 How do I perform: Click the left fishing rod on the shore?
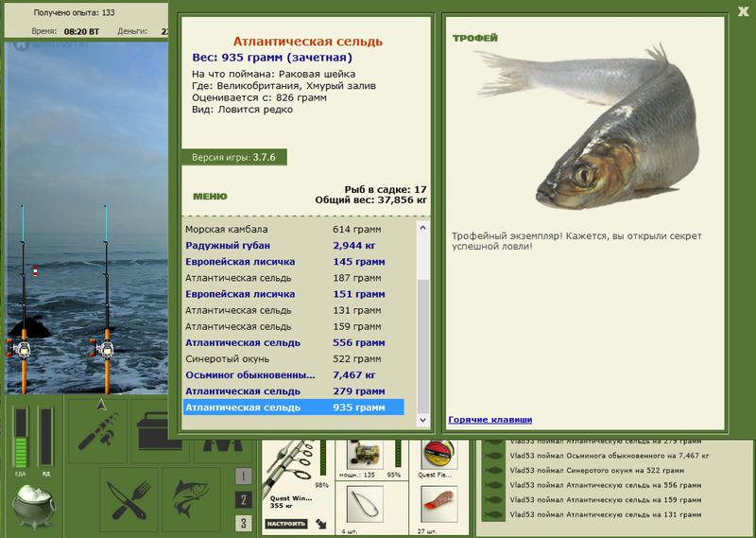point(23,299)
